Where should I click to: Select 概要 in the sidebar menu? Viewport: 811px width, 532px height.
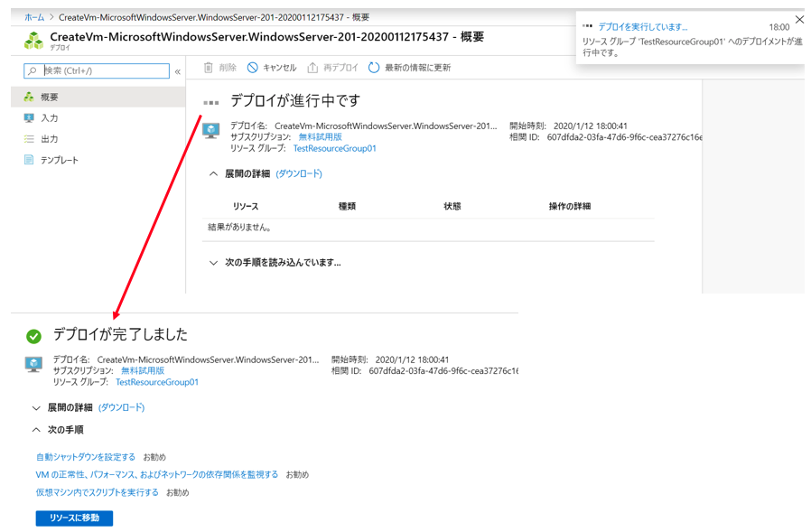pos(98,97)
